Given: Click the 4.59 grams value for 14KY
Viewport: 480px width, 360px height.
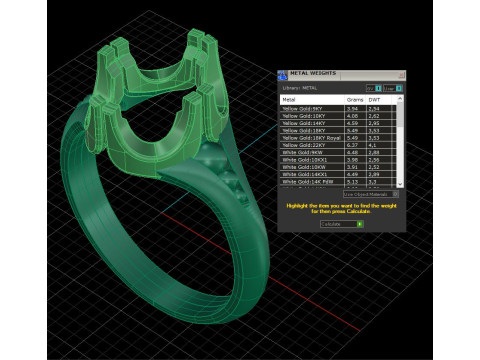Looking at the screenshot, I should 352,123.
